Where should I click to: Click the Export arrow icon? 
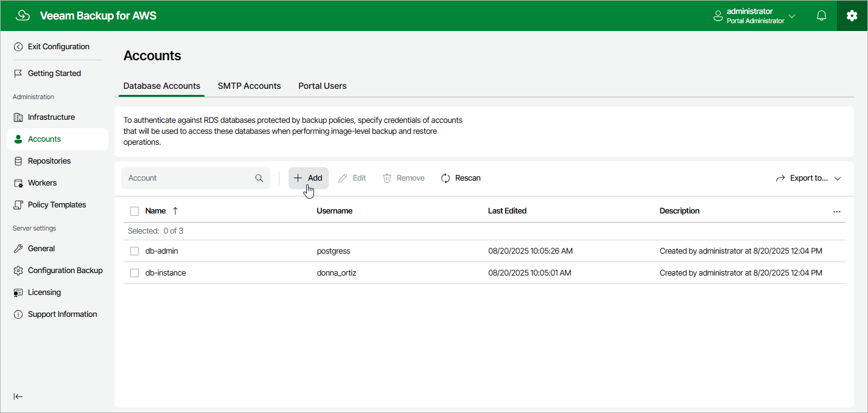coord(780,178)
